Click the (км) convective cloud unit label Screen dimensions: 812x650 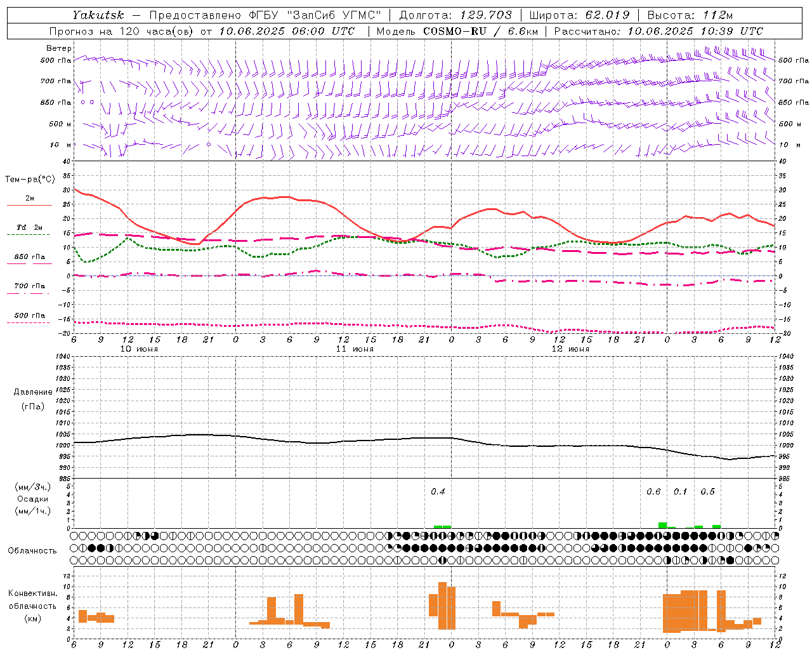coord(33,618)
